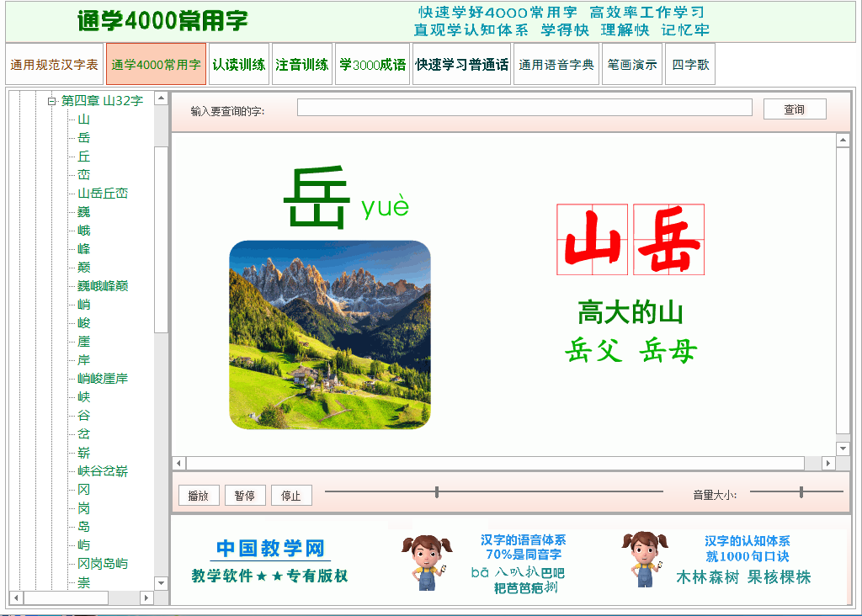Click the content pane right scroll arrow
Viewport: 862px width, 616px height.
tap(828, 464)
